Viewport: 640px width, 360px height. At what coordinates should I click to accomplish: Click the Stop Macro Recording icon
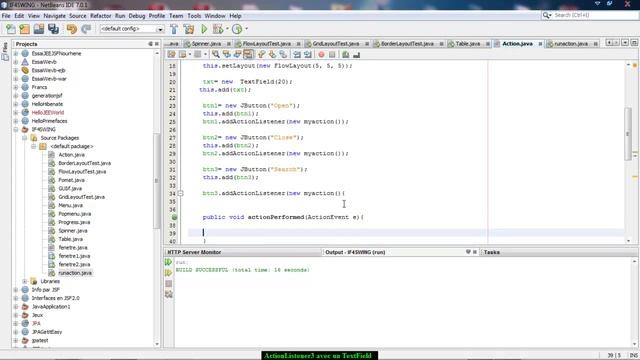pyautogui.click(x=332, y=55)
